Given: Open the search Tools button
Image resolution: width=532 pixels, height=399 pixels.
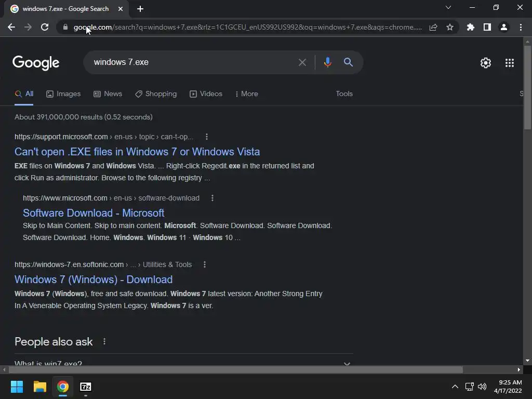Looking at the screenshot, I should click(x=344, y=94).
